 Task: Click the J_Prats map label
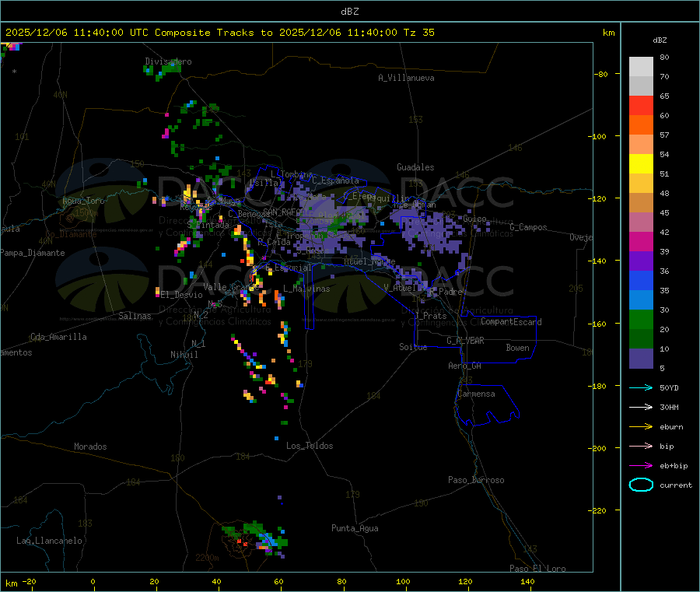[x=430, y=316]
